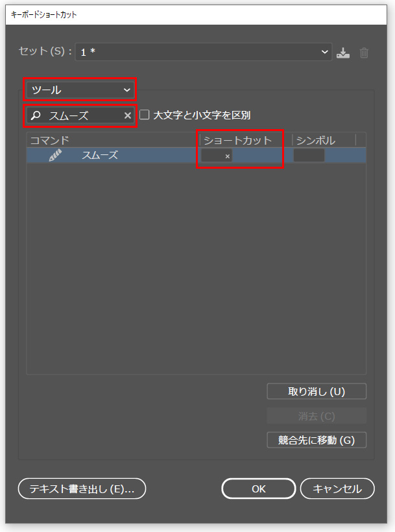The width and height of the screenshot is (395, 532).
Task: Clear the shortcut with small x in row
Action: [x=228, y=156]
